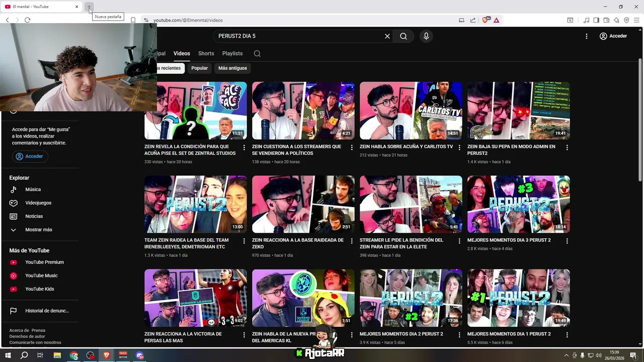Open ZEIN REACCIONA A LA BASE RAIDEADA thumbnail
The image size is (644, 362).
pyautogui.click(x=303, y=204)
